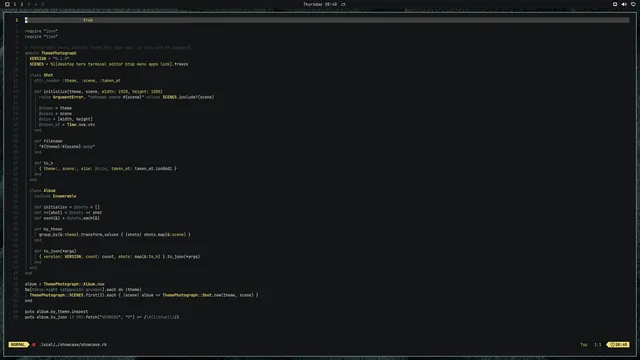640x360 pixels.
Task: Click the rightmost tray icon in the top bar
Action: tap(633, 4)
